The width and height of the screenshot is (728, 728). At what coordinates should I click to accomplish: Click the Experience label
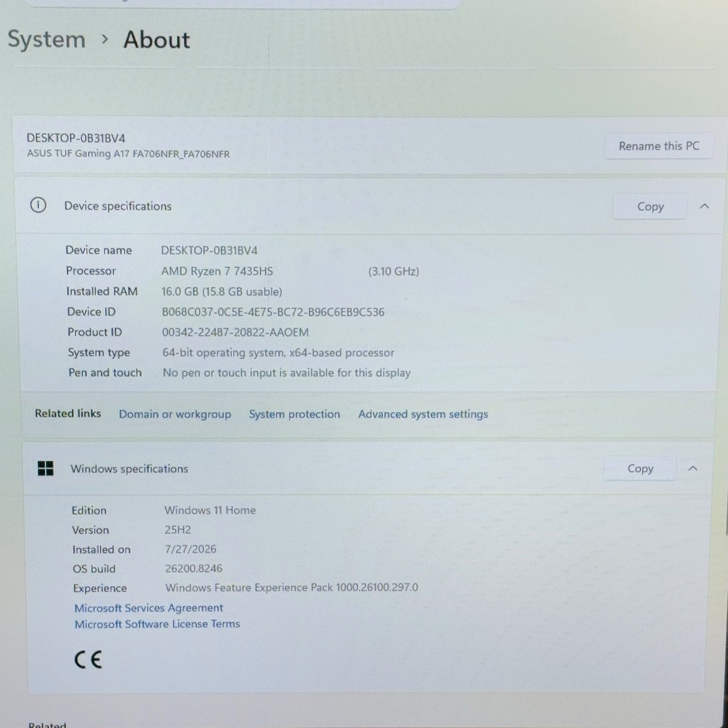pyautogui.click(x=100, y=589)
